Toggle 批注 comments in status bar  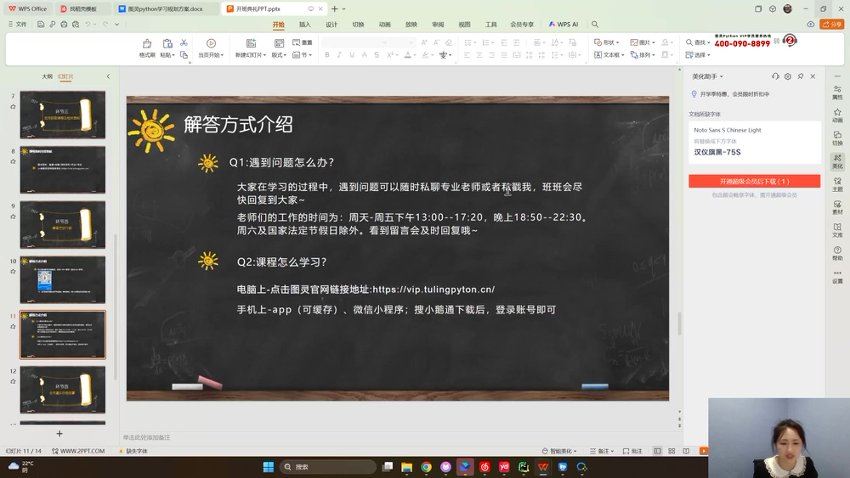click(633, 451)
